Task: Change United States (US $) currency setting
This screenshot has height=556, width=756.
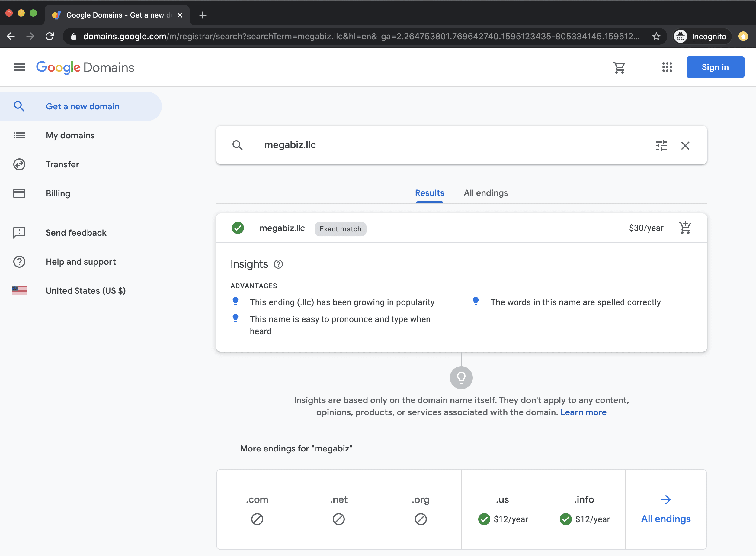Action: (x=81, y=290)
